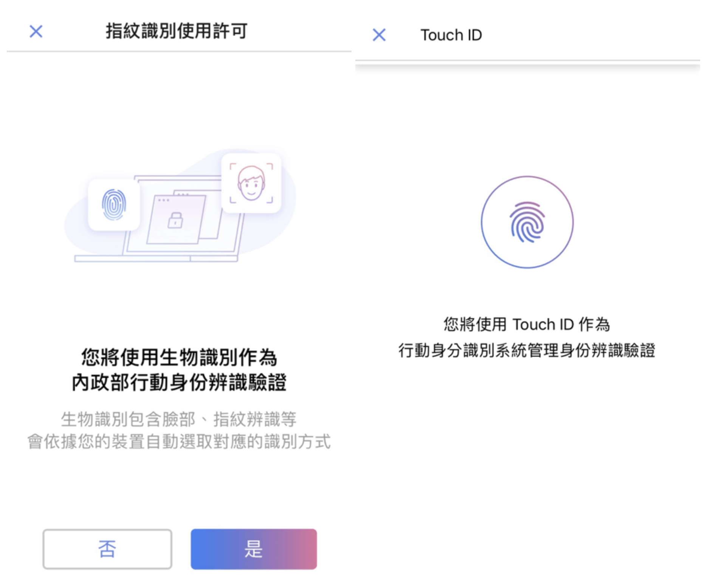Image resolution: width=713 pixels, height=588 pixels.
Task: Tap the heading 您將使用生物識別作為
Action: tap(179, 357)
